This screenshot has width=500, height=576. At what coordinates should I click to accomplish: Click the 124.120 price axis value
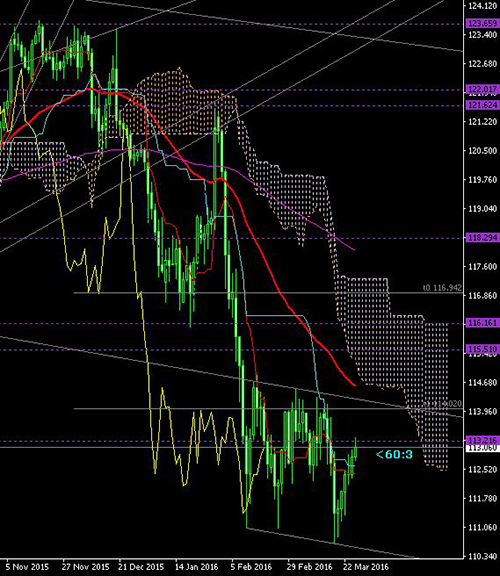[483, 6]
